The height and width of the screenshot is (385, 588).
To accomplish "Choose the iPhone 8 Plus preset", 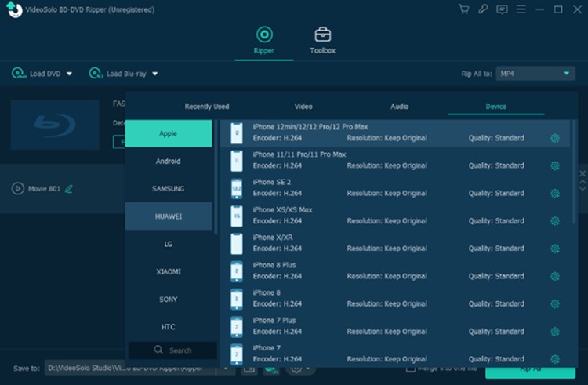I will 395,271.
